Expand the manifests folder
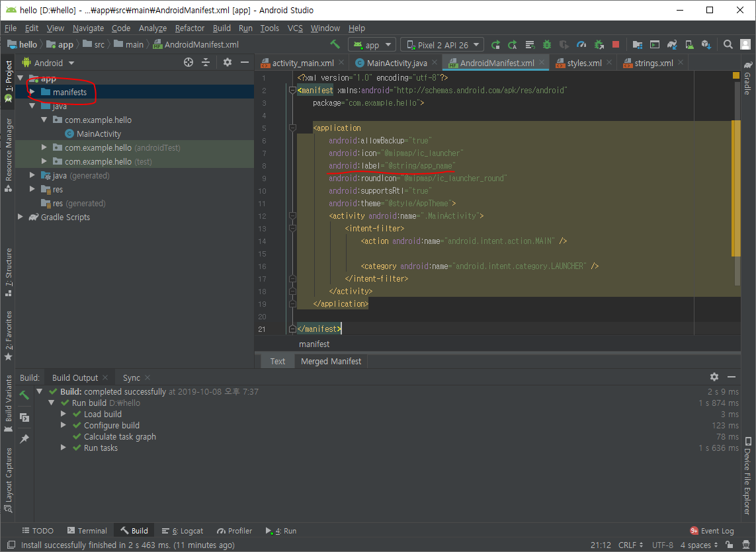Viewport: 756px width, 552px height. tap(32, 92)
